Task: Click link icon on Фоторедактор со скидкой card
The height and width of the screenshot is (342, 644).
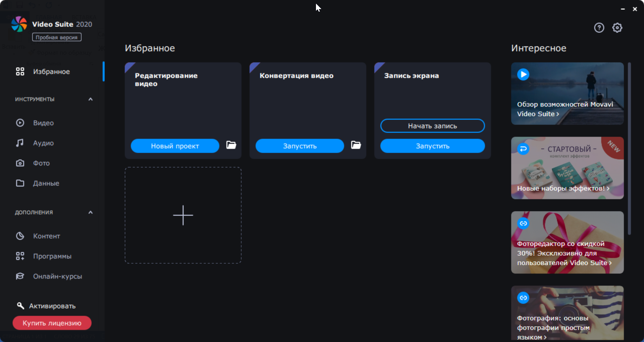Action: (523, 223)
